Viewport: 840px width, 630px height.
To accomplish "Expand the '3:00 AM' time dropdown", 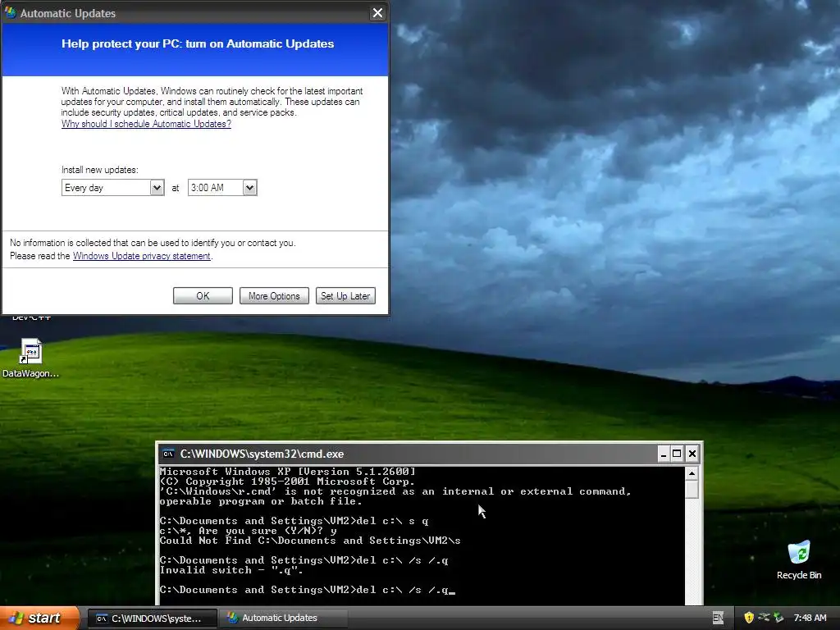I will pos(249,188).
